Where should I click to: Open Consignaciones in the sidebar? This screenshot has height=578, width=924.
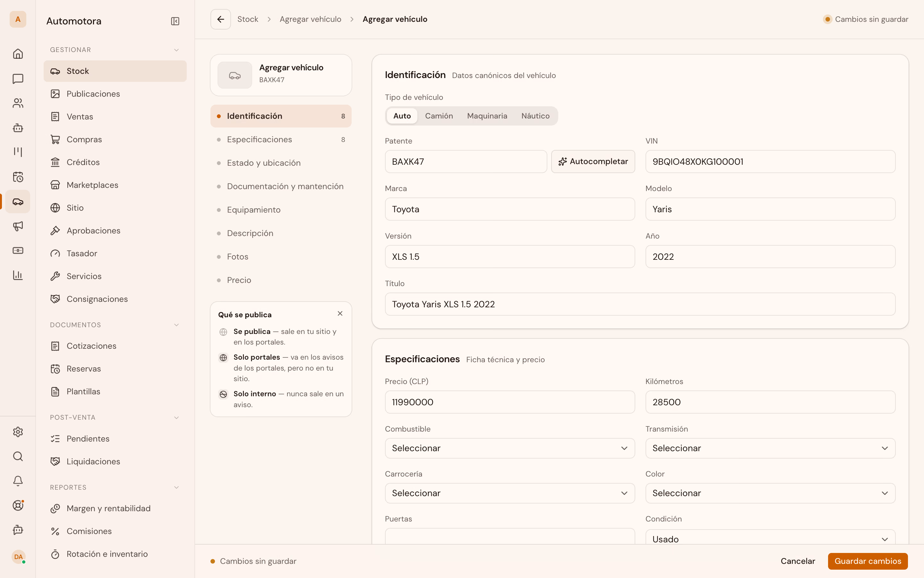pos(115,299)
